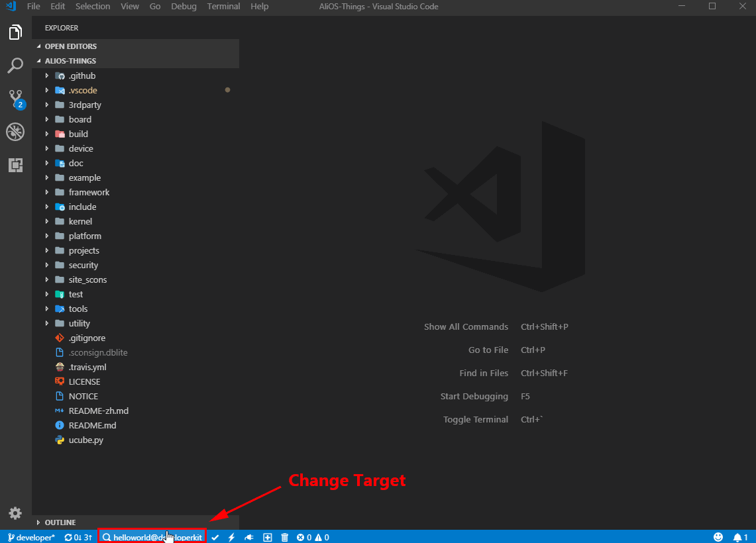The height and width of the screenshot is (543, 756).
Task: Collapse the ALIOS-THINGS section
Action: pos(135,61)
